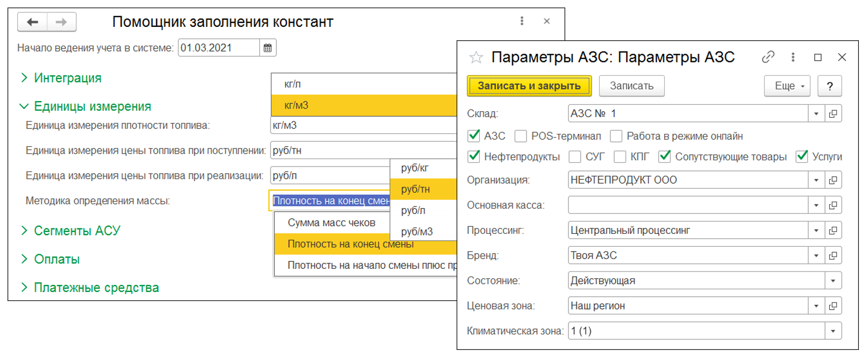Click the Основная касса input field
The image size is (868, 358).
click(688, 205)
